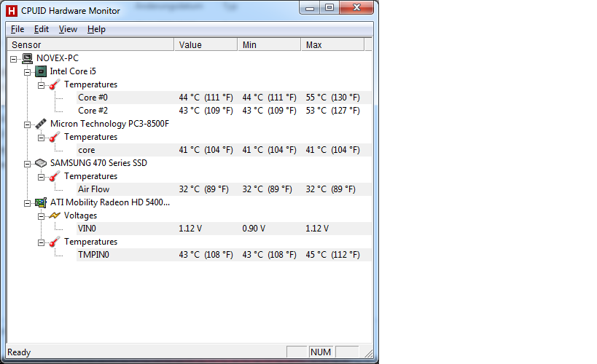Image resolution: width=597 pixels, height=364 pixels.
Task: Collapse the ATI Mobility Radeon HD 5400 node
Action: pos(28,204)
